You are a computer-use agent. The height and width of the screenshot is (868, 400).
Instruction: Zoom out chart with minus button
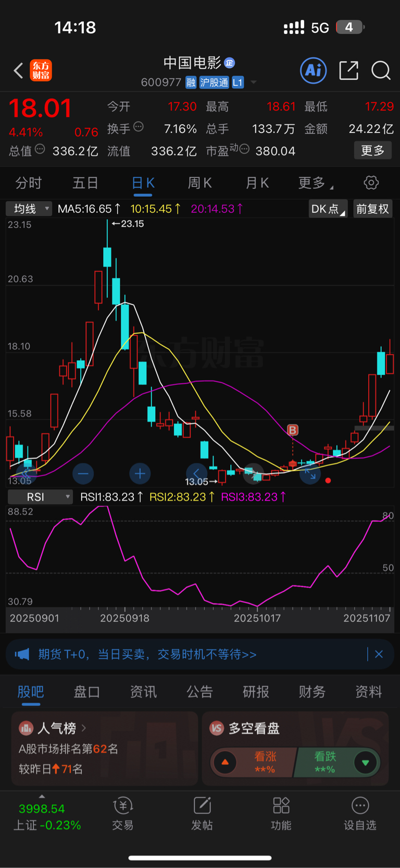point(83,474)
